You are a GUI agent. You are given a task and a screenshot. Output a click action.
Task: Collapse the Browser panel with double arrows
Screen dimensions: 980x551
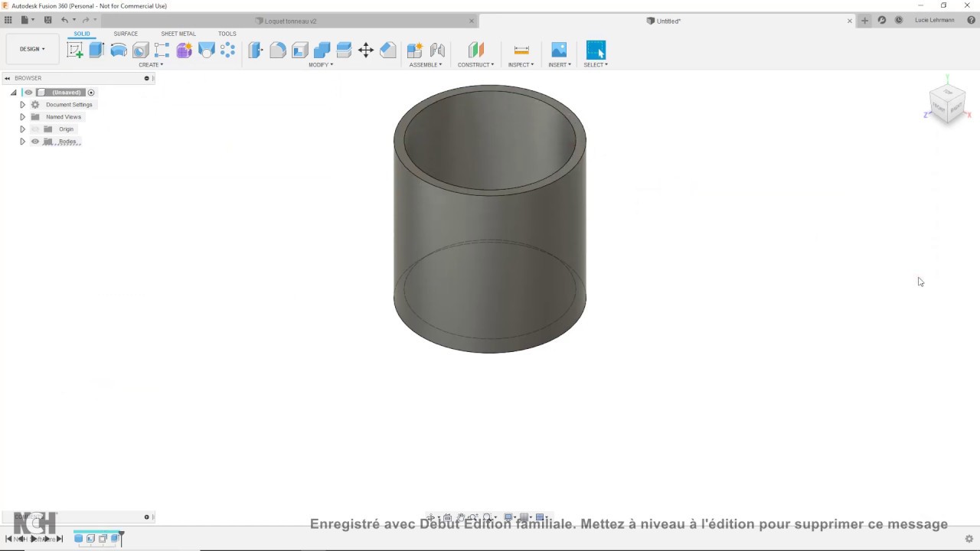(8, 78)
